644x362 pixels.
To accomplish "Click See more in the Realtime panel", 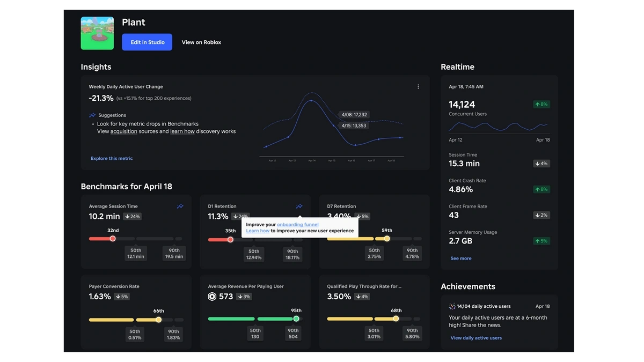I will pos(461,258).
